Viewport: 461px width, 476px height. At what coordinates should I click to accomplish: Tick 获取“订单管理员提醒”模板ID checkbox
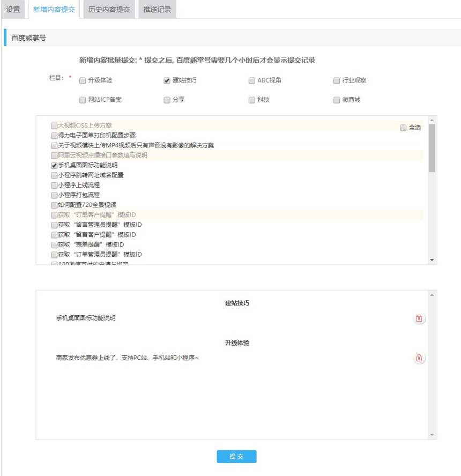(x=54, y=255)
